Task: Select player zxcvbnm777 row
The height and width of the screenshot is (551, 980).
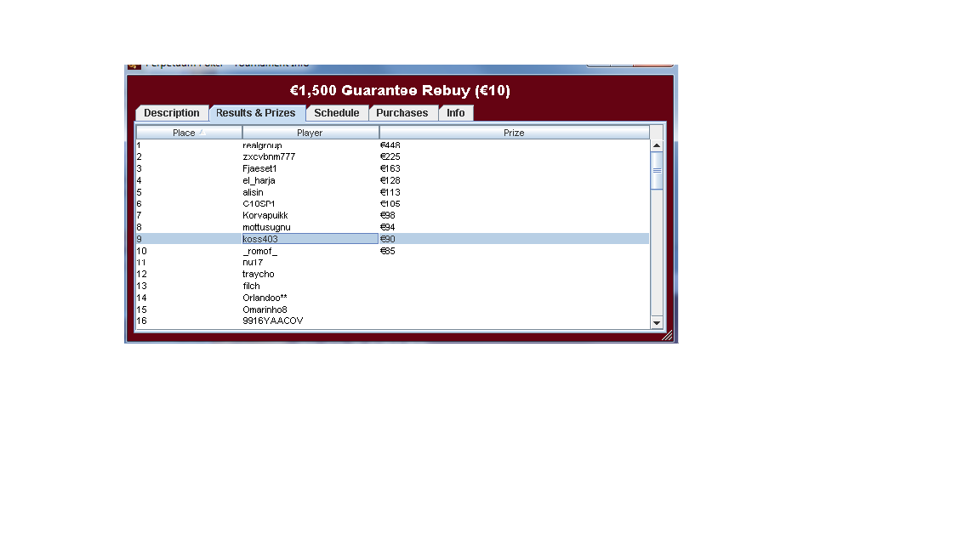Action: (269, 157)
